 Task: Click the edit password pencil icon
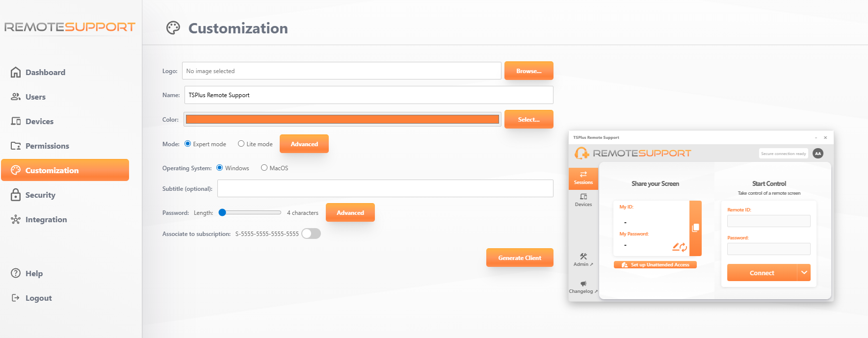676,247
